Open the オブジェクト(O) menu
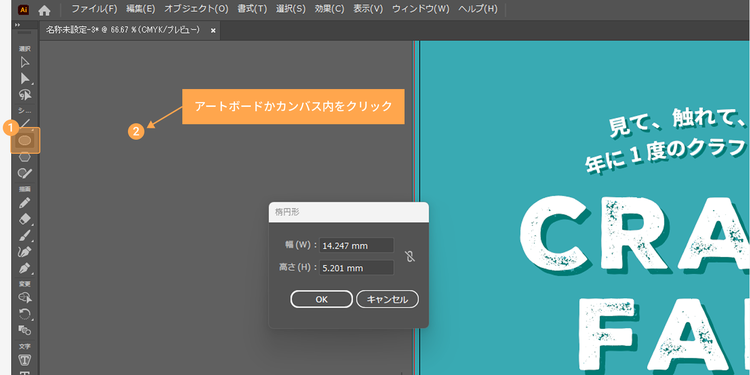This screenshot has width=750, height=375. coord(196,9)
